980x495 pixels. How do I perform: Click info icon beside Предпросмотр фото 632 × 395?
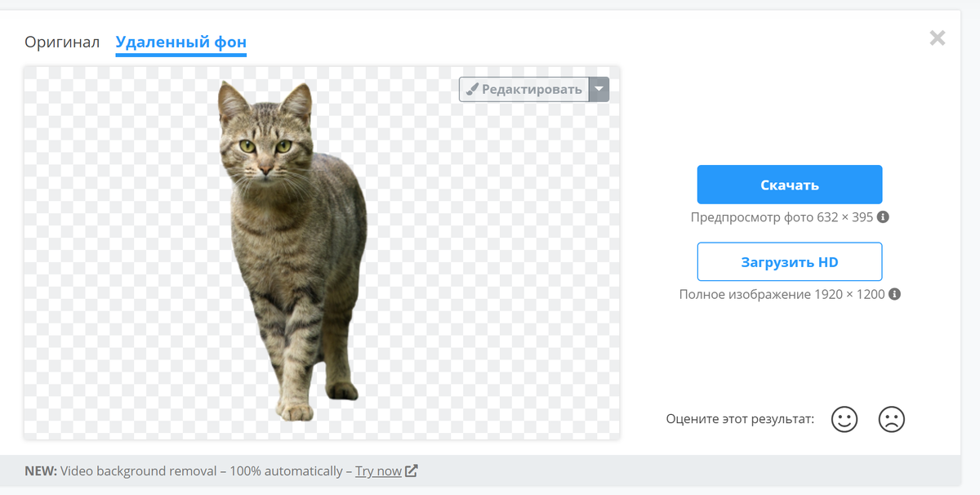[x=883, y=217]
